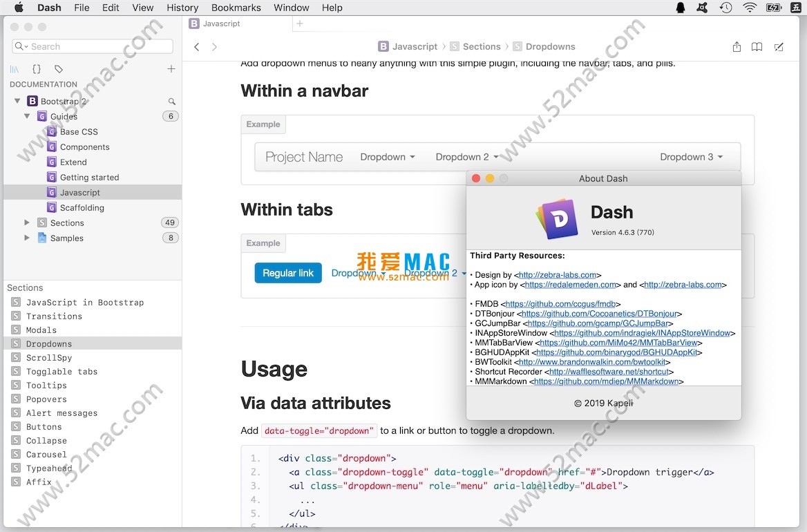Open the Wi-Fi status menu
Image resolution: width=807 pixels, height=532 pixels.
coord(750,8)
